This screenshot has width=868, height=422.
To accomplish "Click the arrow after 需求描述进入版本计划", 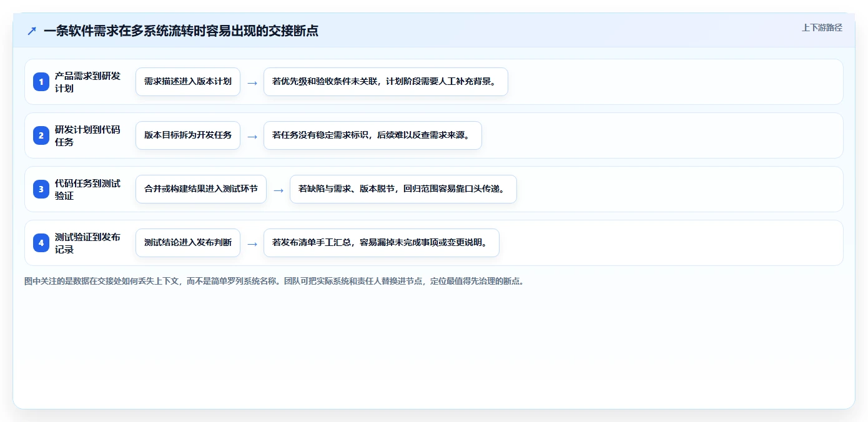I will (252, 82).
